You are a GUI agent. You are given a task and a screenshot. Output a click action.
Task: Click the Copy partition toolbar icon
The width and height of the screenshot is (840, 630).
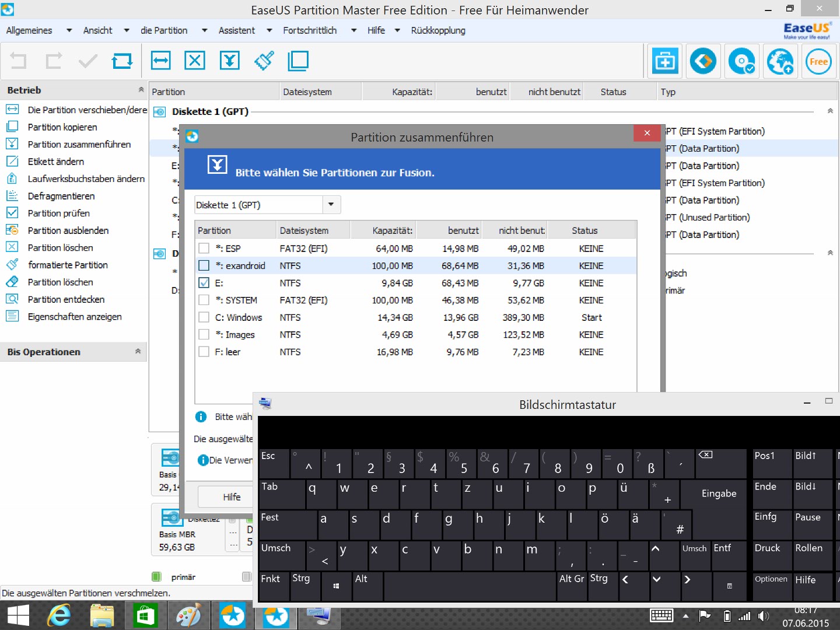tap(298, 61)
